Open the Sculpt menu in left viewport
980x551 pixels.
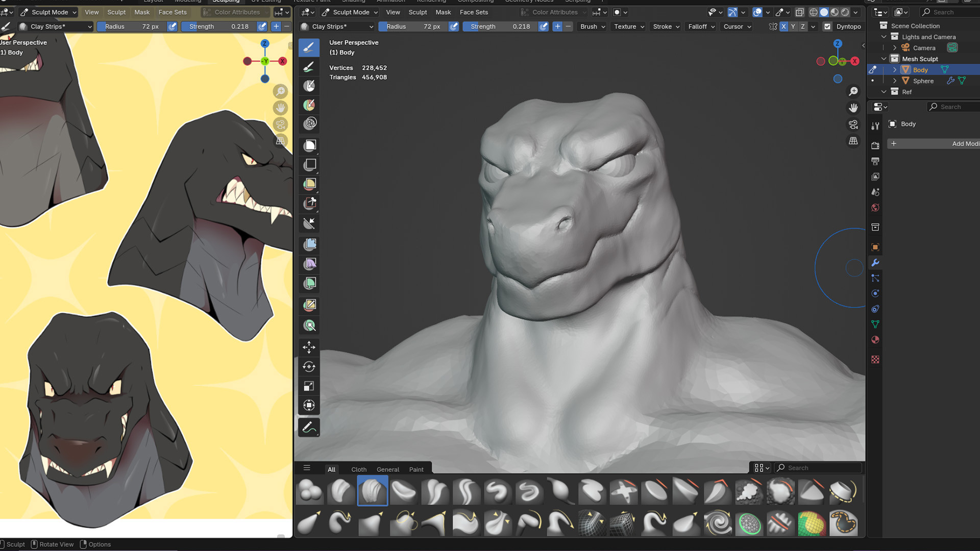coord(116,12)
